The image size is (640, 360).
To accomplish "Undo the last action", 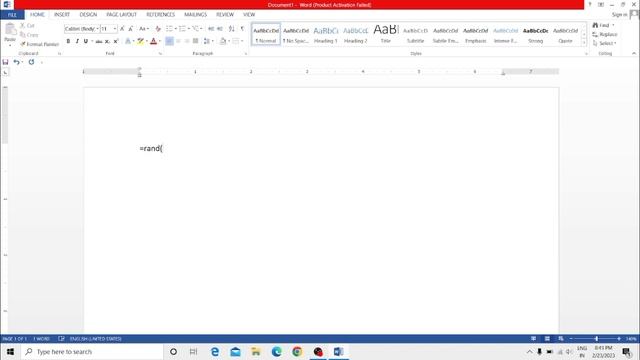I will click(x=16, y=62).
